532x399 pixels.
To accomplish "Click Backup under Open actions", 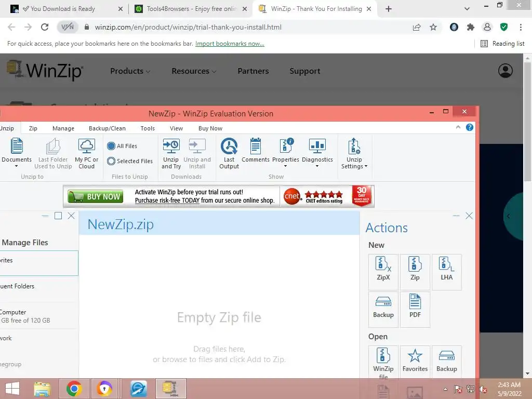I will coord(446,362).
